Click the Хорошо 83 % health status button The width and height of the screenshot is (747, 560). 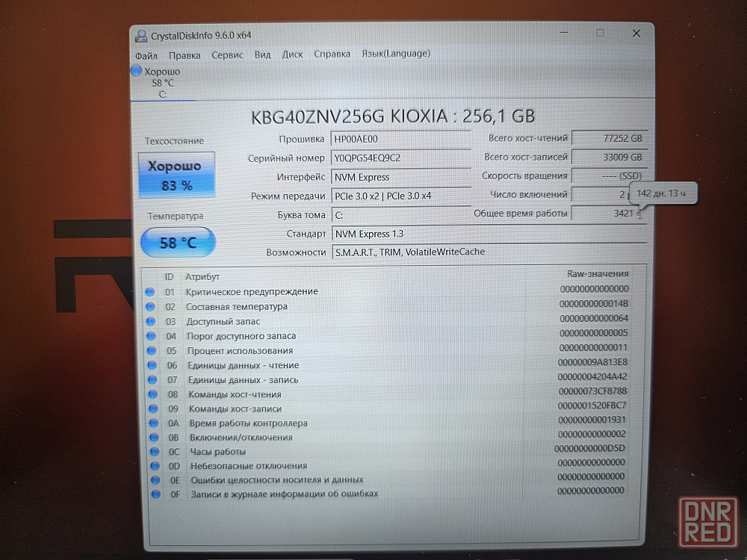coord(177,175)
